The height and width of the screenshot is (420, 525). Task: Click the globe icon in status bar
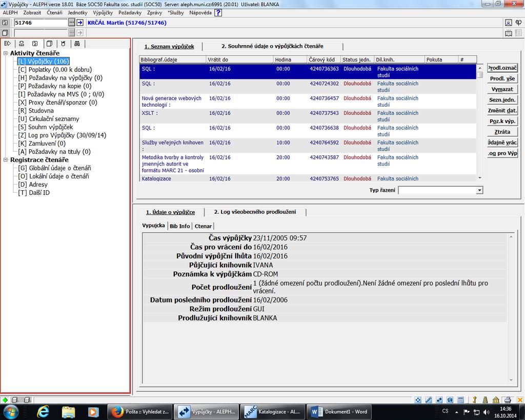[450, 400]
